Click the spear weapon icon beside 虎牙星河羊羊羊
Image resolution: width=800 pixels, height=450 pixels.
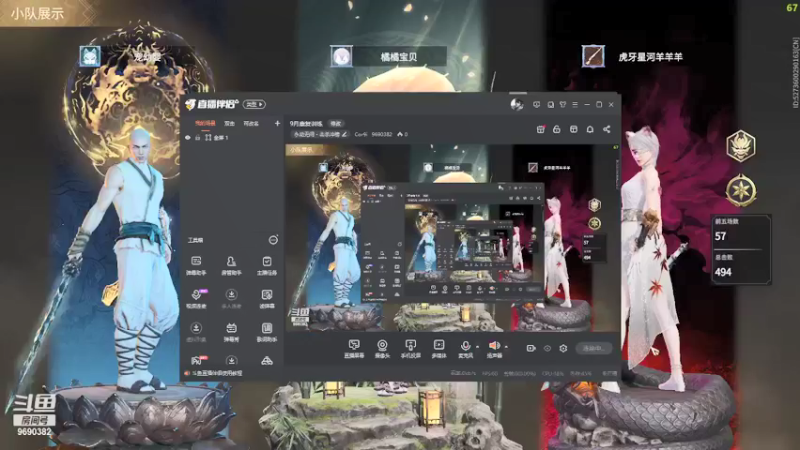pos(593,57)
